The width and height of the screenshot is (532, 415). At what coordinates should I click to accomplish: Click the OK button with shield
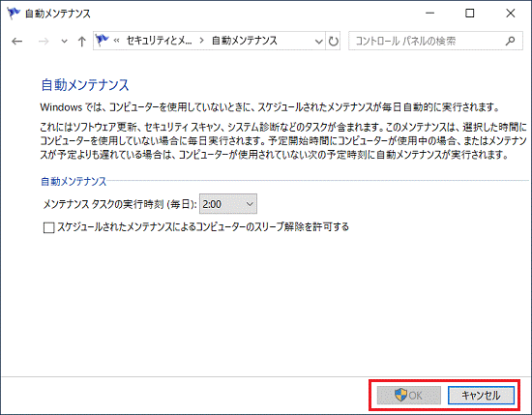[409, 395]
